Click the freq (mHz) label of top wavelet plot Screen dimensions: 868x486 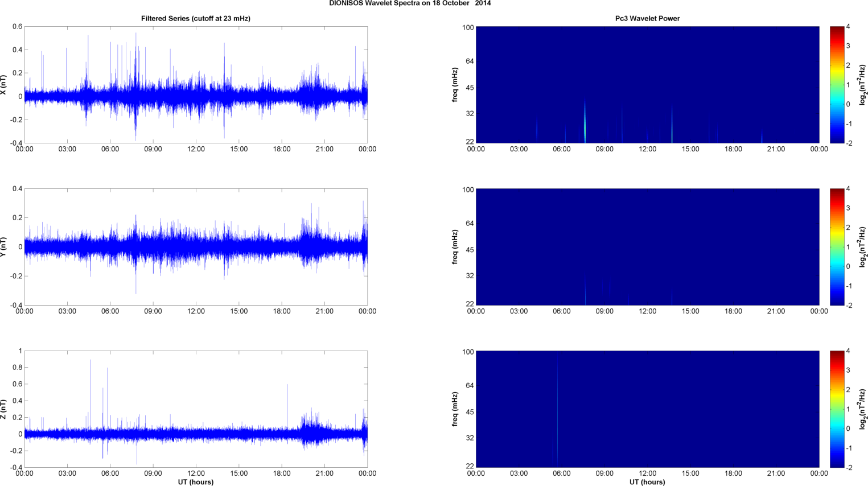pyautogui.click(x=455, y=85)
